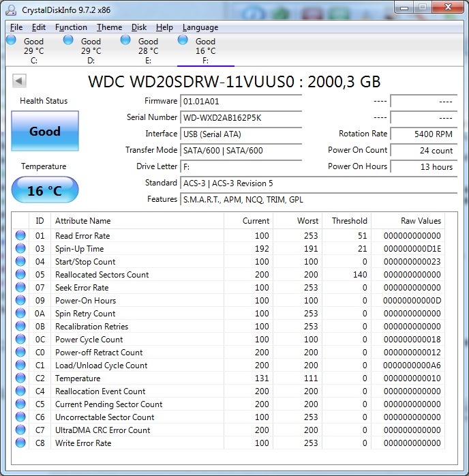The width and height of the screenshot is (469, 476).
Task: Click the blue health orb of drive E:
Action: [x=125, y=40]
